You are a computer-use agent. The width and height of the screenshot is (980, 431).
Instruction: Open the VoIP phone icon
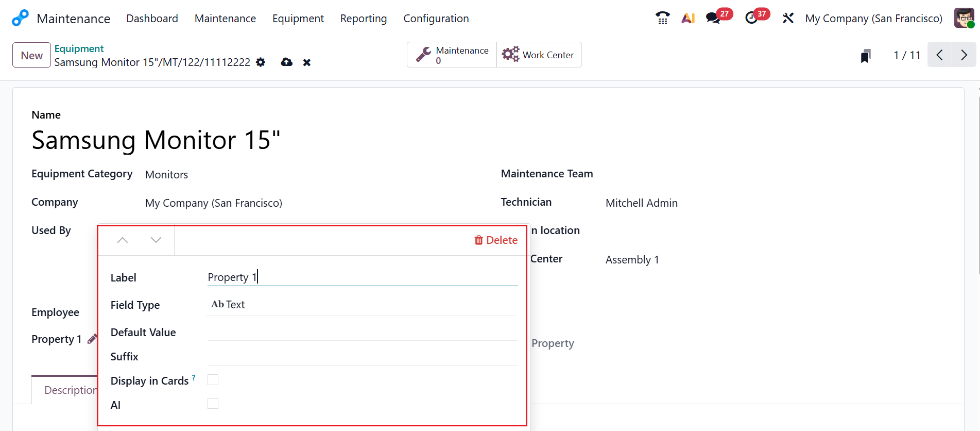pos(662,19)
